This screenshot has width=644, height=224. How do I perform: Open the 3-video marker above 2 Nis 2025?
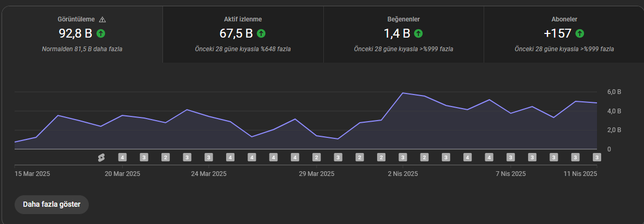point(403,157)
